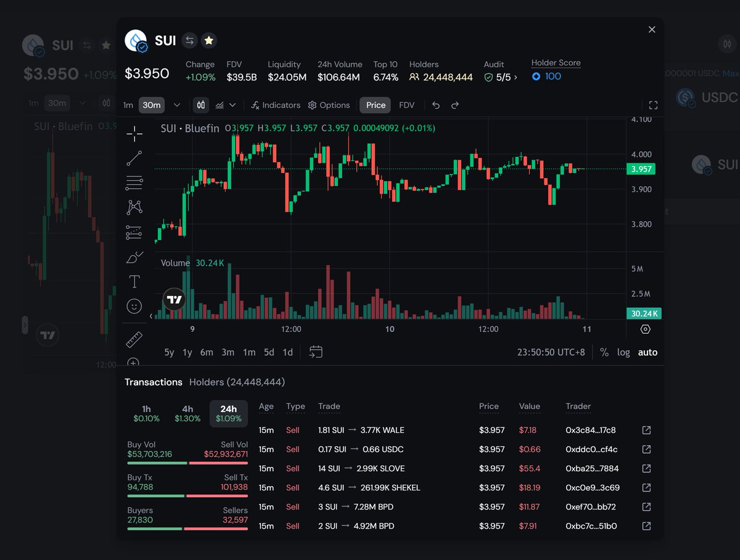Collapse the chart left arrow near volume
The width and height of the screenshot is (740, 560).
[152, 316]
